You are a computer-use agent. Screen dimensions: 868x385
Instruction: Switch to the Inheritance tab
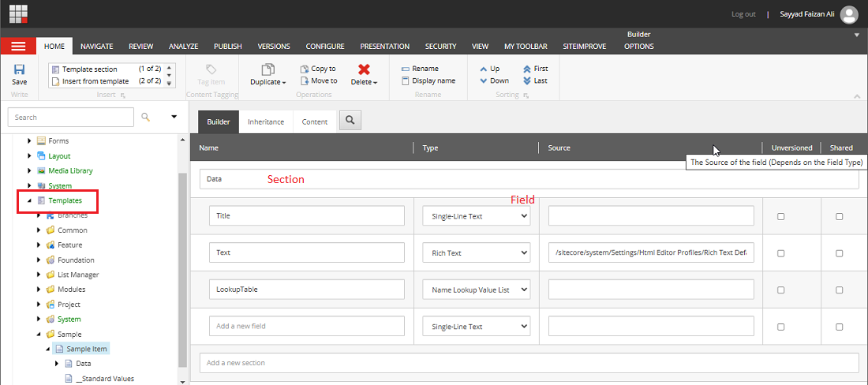click(x=266, y=122)
